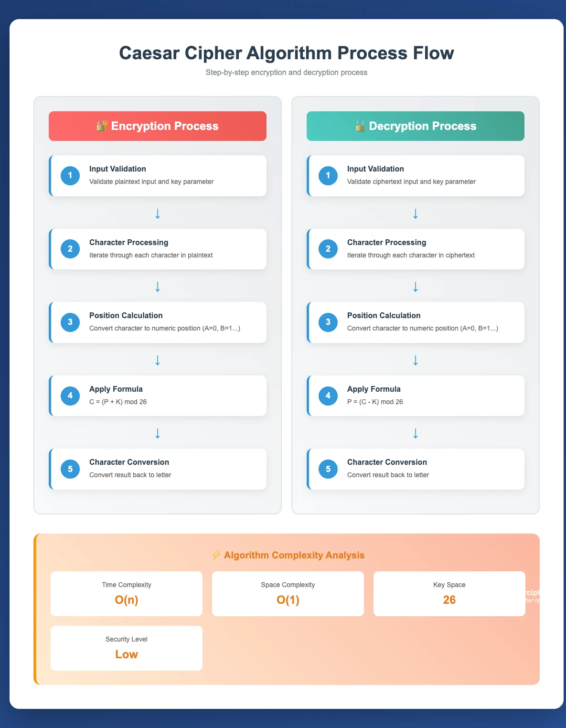Screen dimensions: 566x728
Task: Click encryption step 4 number circle
Action: click(70, 396)
